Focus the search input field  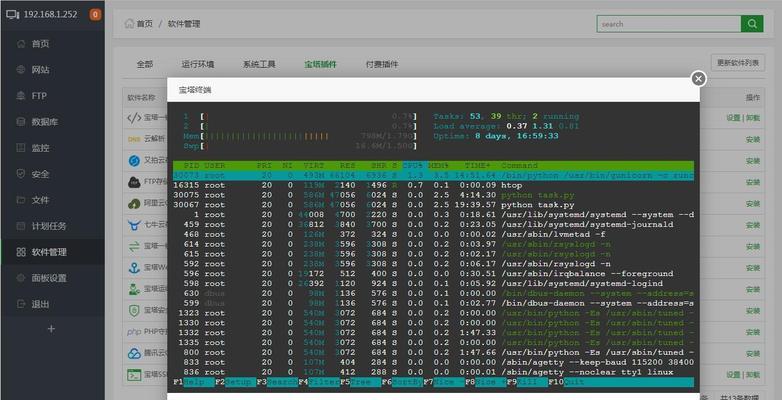click(x=669, y=24)
